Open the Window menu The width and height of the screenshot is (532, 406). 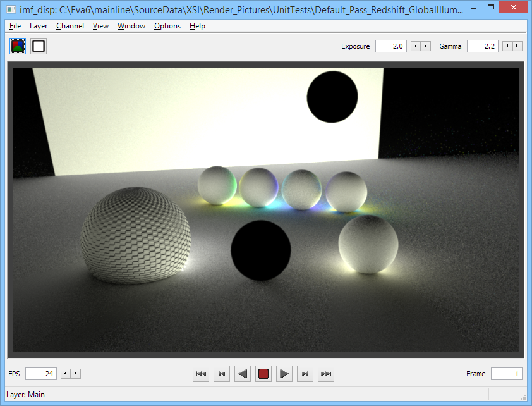131,26
